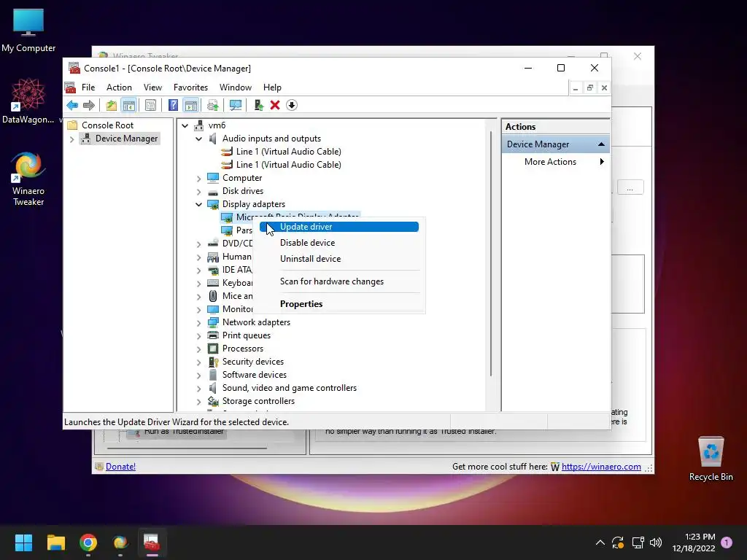Open Help via the question mark icon

(173, 105)
